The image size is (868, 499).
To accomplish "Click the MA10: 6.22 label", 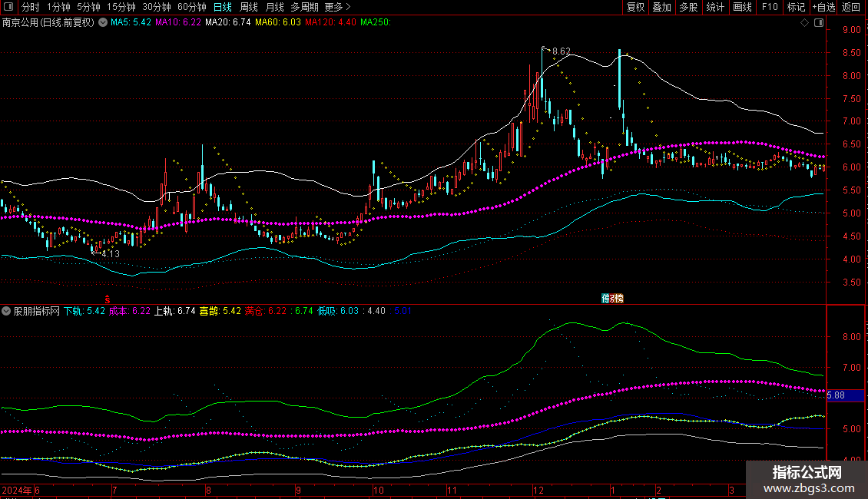I will click(177, 22).
